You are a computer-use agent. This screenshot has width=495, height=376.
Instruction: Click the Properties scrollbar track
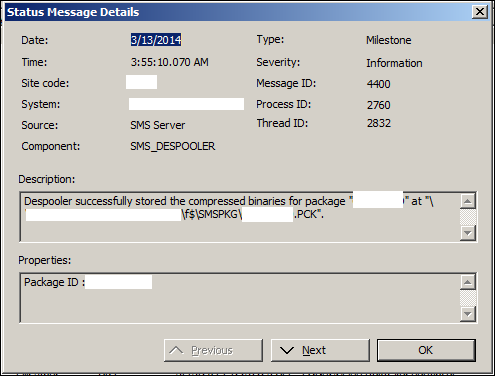468,298
